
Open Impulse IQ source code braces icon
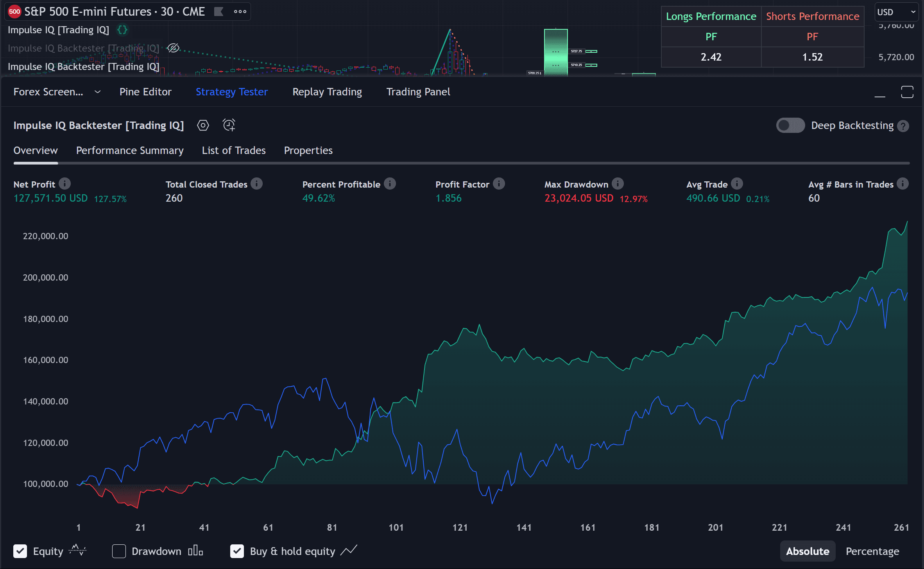(122, 30)
